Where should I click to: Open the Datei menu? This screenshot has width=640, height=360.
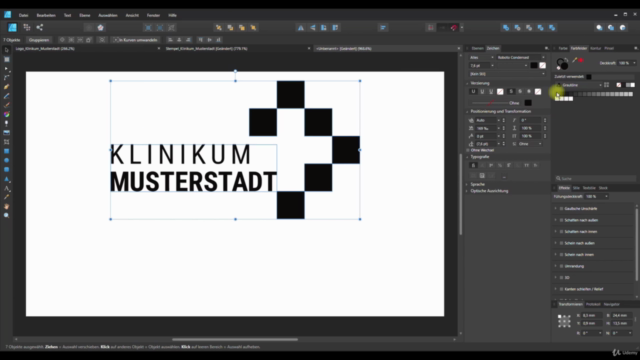tap(24, 15)
